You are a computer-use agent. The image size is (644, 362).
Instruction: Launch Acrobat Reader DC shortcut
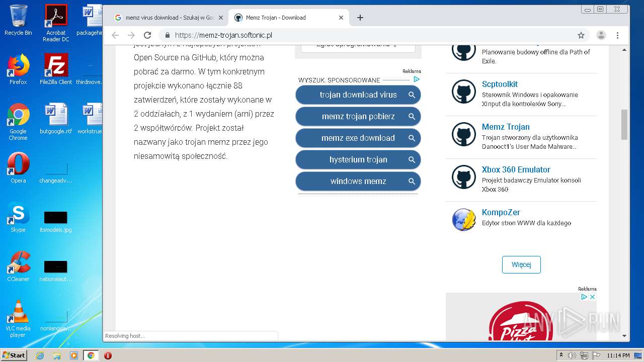pos(56,23)
